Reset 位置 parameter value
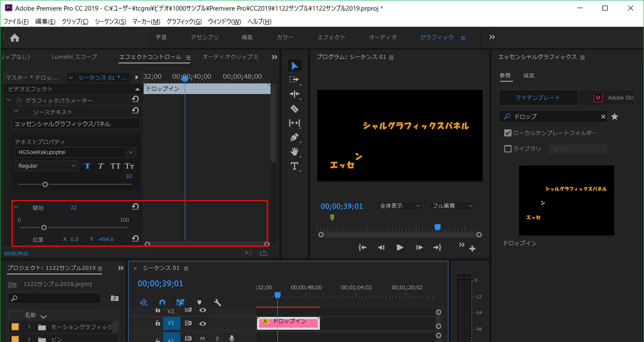 (135, 239)
